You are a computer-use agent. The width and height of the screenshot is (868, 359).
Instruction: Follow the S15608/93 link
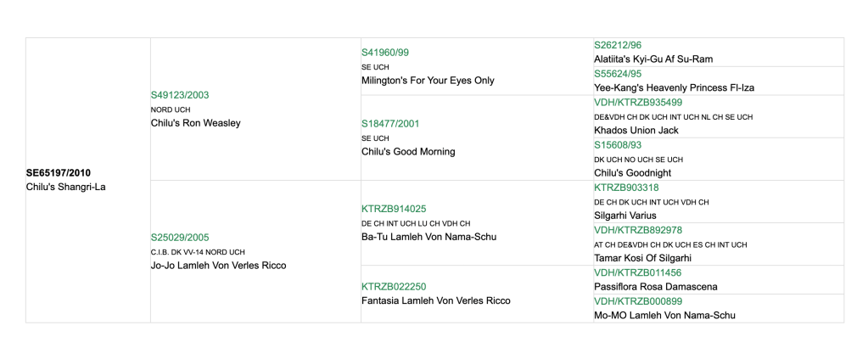(618, 145)
